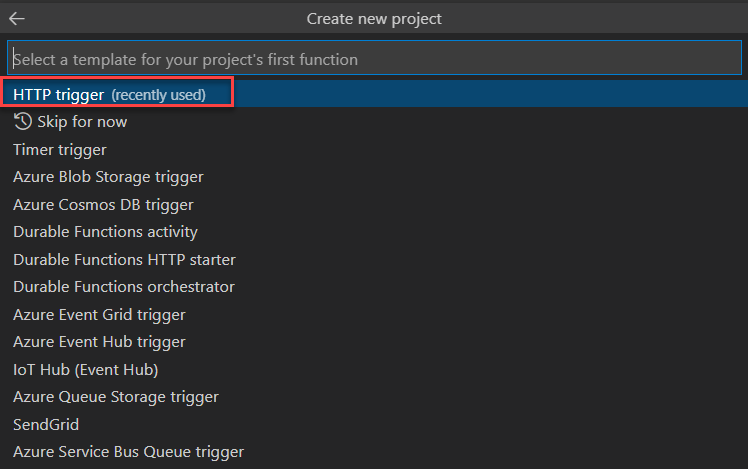The height and width of the screenshot is (469, 748).
Task: Click the history icon beside Skip for now
Action: (x=23, y=122)
